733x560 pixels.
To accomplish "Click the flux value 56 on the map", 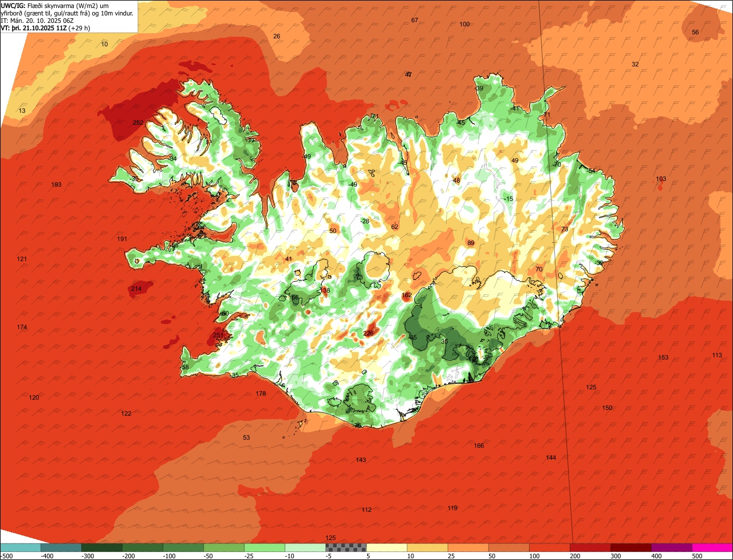I will (695, 32).
